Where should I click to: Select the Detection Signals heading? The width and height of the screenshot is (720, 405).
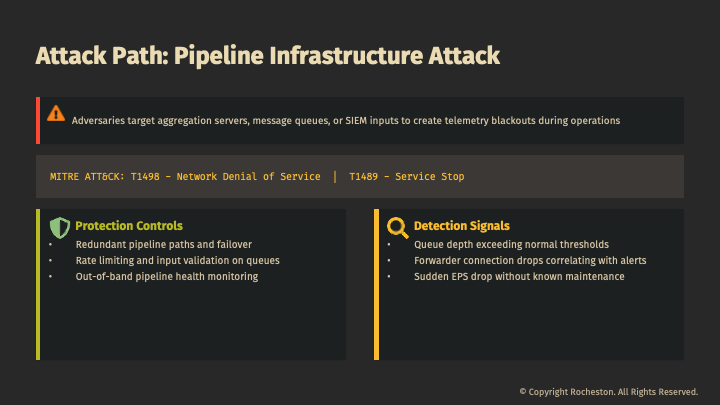click(461, 226)
